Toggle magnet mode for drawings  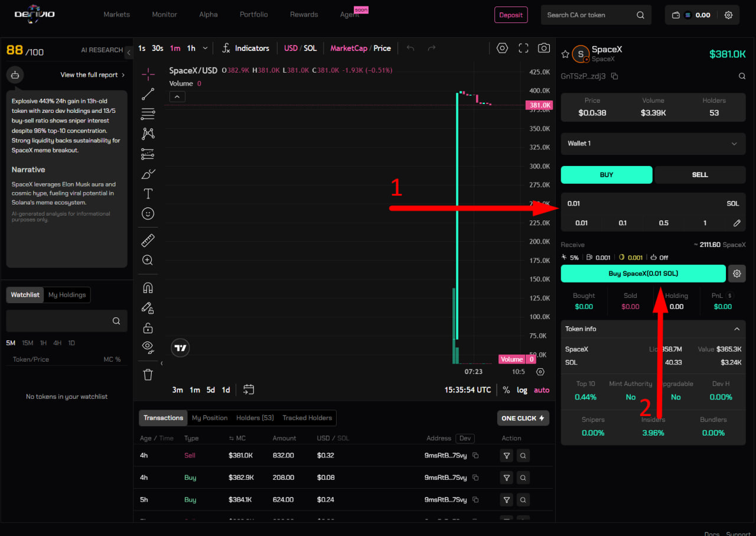(148, 288)
